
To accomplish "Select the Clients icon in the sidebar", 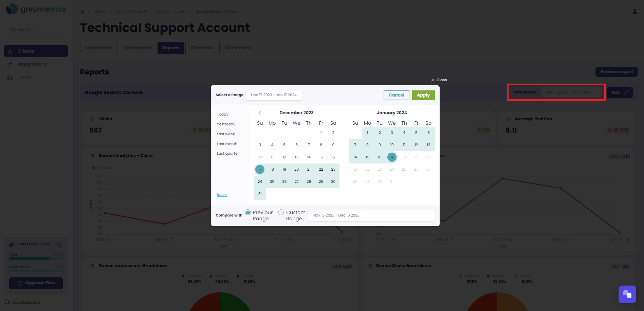I will (10, 51).
